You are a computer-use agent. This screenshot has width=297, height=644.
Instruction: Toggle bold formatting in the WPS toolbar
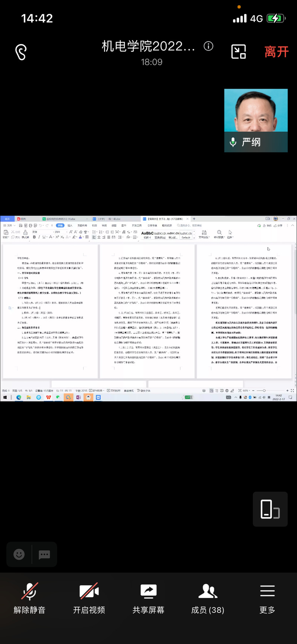[34, 237]
